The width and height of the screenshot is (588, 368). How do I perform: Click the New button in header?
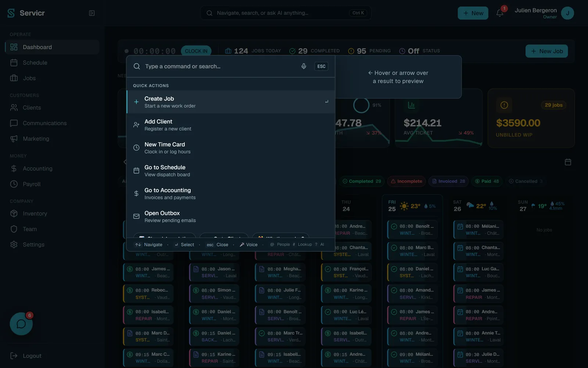[x=473, y=13]
